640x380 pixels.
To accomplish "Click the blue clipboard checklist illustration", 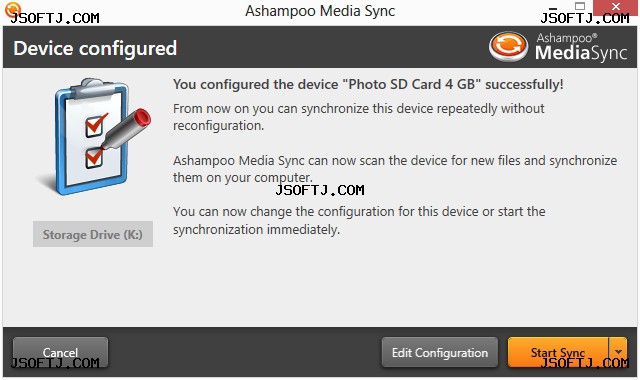I will [94, 137].
